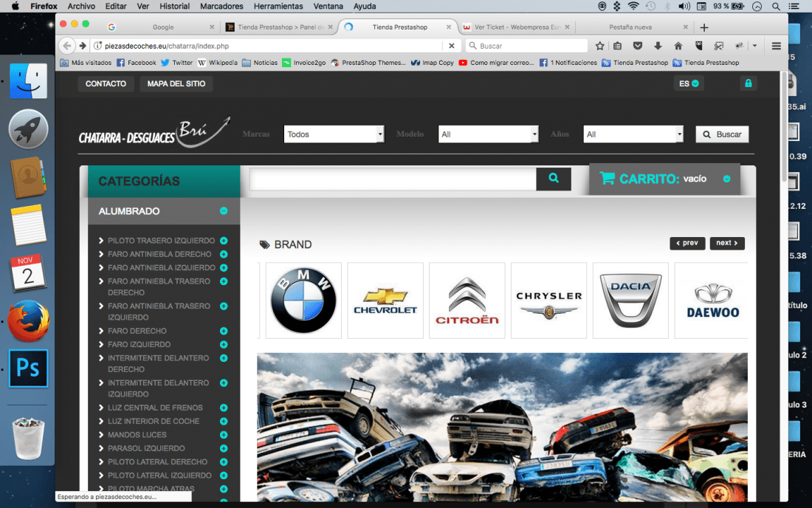The image size is (812, 508).
Task: Expand LUZ CENTRAL DE FRENOS plus icon
Action: [224, 408]
